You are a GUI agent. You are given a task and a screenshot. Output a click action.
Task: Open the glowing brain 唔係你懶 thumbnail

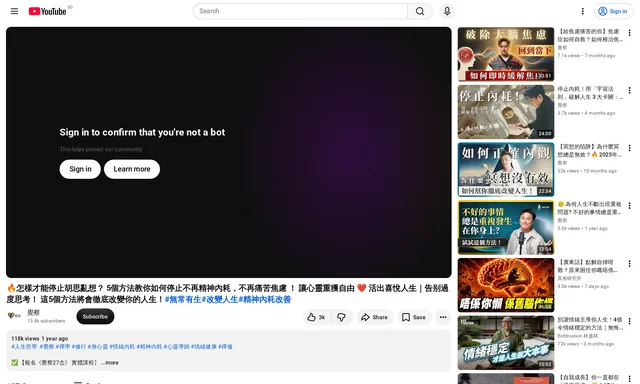click(x=506, y=285)
